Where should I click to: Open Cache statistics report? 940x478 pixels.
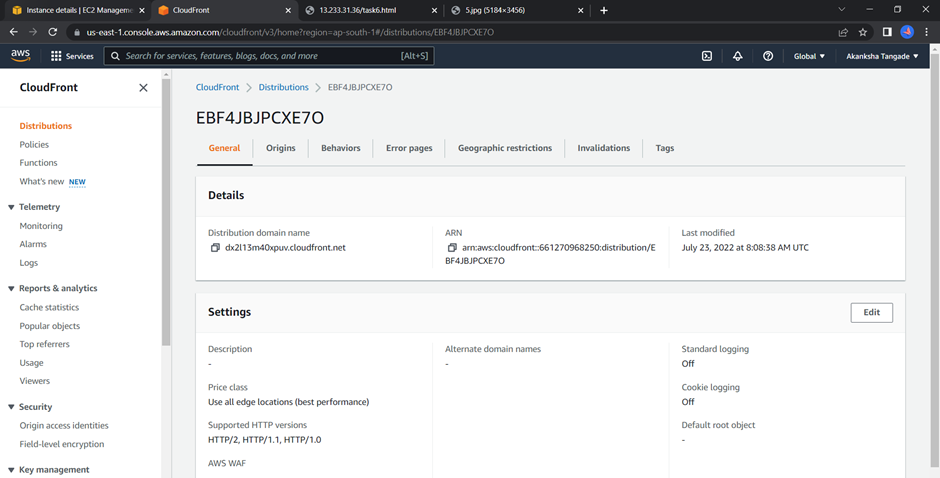[49, 307]
